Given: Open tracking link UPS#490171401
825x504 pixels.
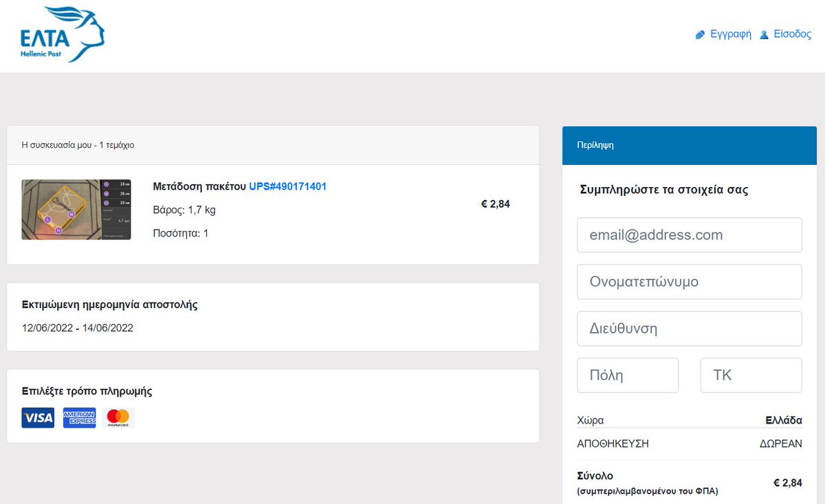Looking at the screenshot, I should (288, 186).
